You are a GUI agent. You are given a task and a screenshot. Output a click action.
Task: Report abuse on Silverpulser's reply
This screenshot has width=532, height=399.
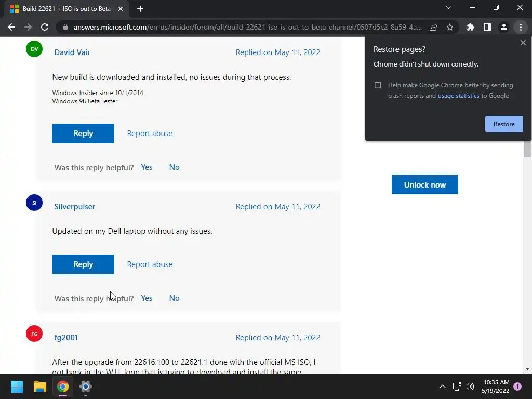point(150,264)
